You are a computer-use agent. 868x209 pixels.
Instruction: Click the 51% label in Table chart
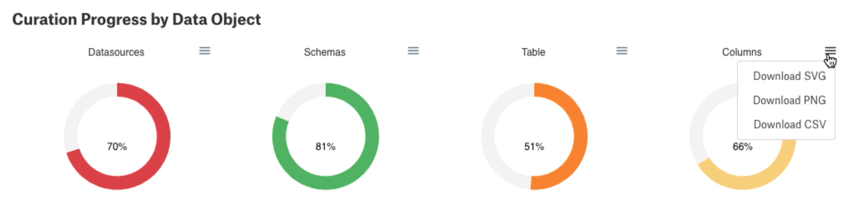click(x=534, y=147)
